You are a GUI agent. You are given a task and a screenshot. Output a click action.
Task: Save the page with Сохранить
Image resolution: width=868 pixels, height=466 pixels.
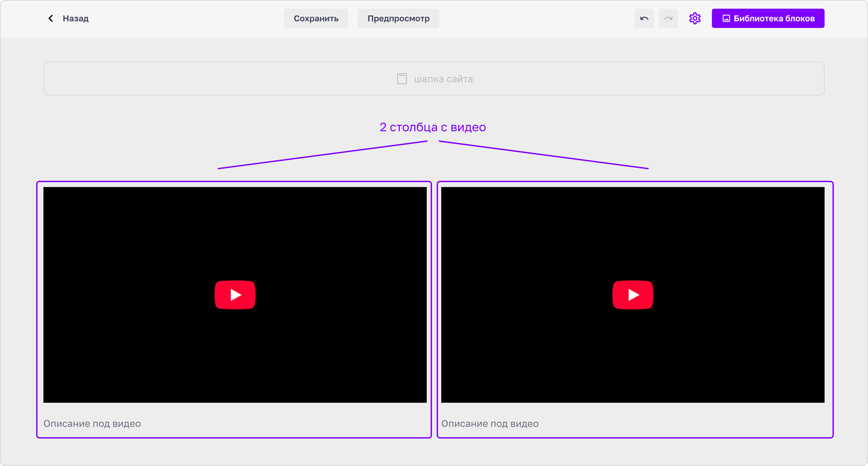(316, 18)
